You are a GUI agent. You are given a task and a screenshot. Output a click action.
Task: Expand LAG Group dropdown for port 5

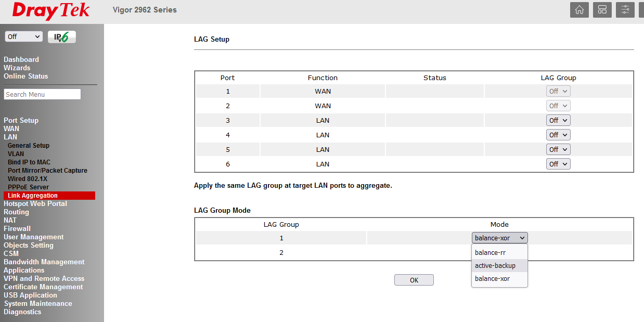558,149
